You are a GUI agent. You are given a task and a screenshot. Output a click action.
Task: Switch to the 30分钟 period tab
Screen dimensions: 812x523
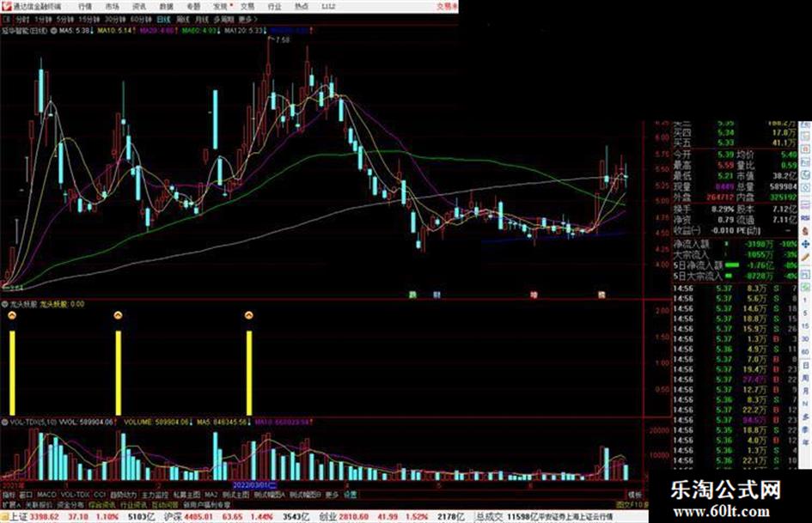[115, 20]
